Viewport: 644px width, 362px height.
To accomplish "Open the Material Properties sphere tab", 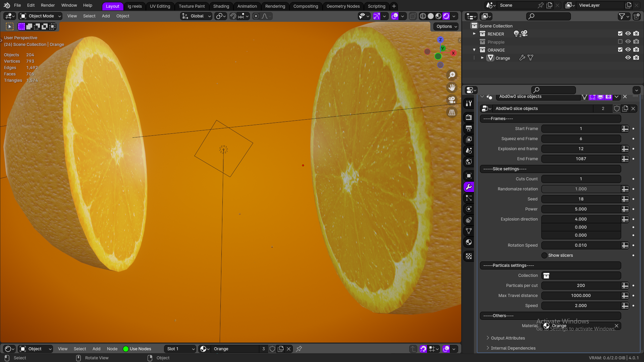I will tap(469, 242).
